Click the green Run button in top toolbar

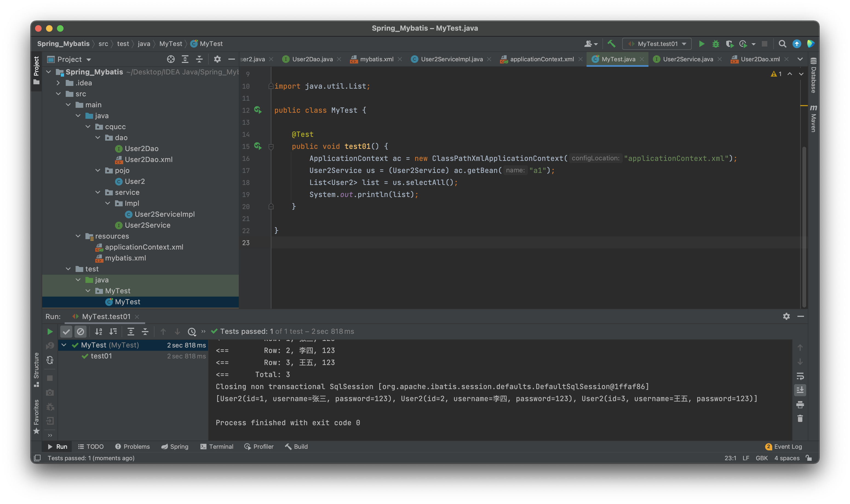(702, 44)
